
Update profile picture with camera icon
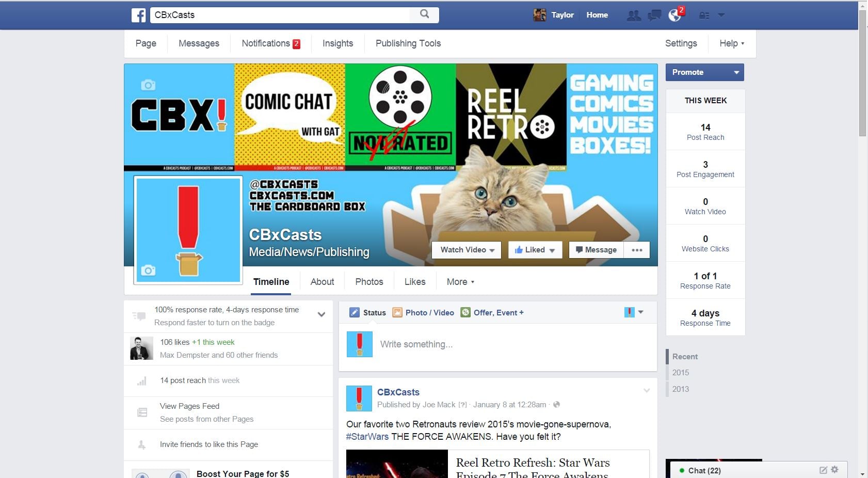click(x=148, y=270)
